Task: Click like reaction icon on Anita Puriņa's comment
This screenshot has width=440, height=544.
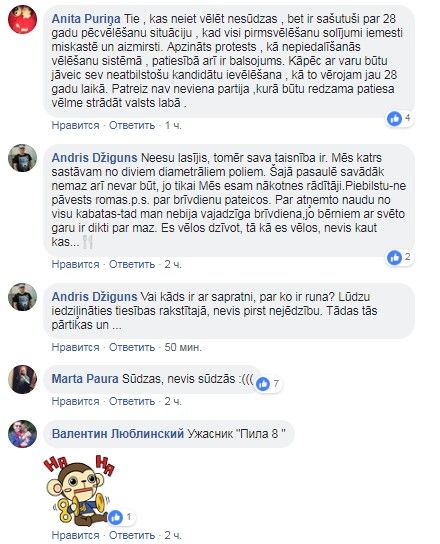Action: point(395,119)
